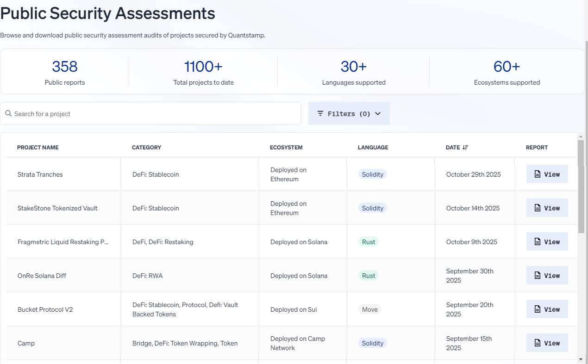View the OnRe Solana Diff report
The height and width of the screenshot is (364, 588).
coord(547,276)
